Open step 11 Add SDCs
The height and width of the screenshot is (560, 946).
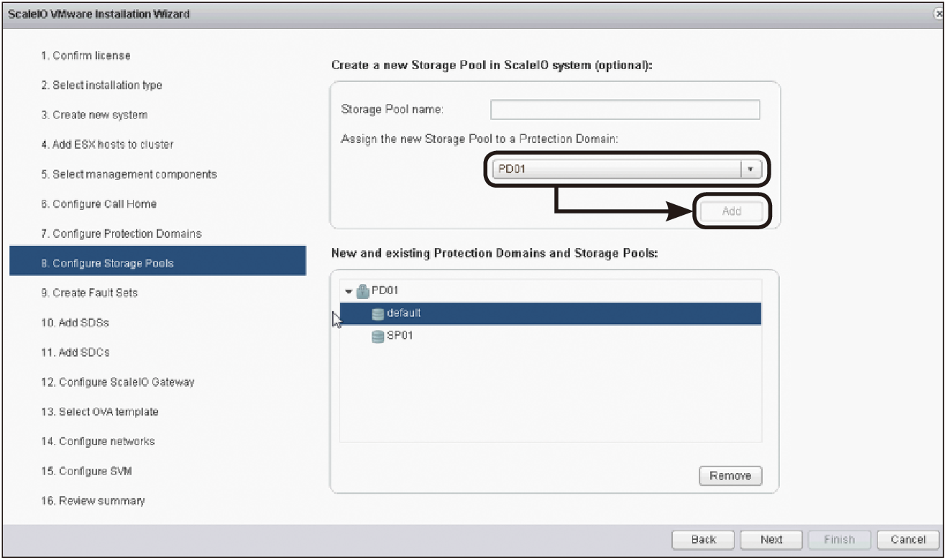(x=75, y=352)
